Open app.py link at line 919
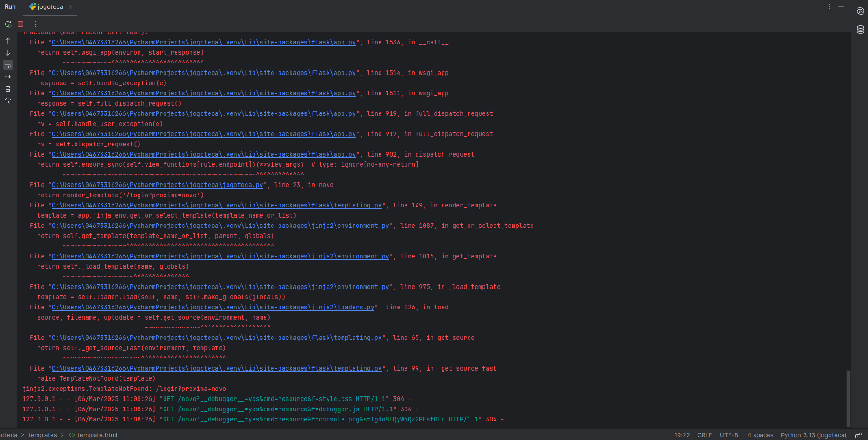The width and height of the screenshot is (868, 440). pos(204,114)
